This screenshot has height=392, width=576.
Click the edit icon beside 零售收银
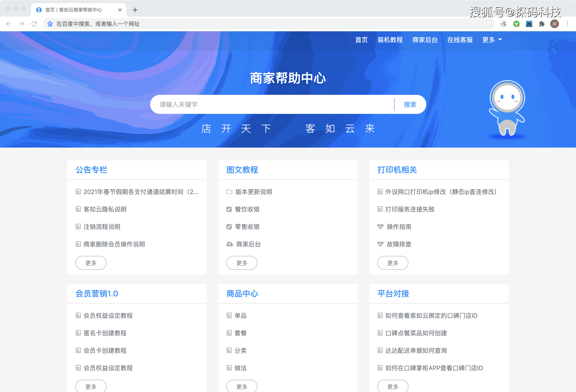tap(229, 227)
